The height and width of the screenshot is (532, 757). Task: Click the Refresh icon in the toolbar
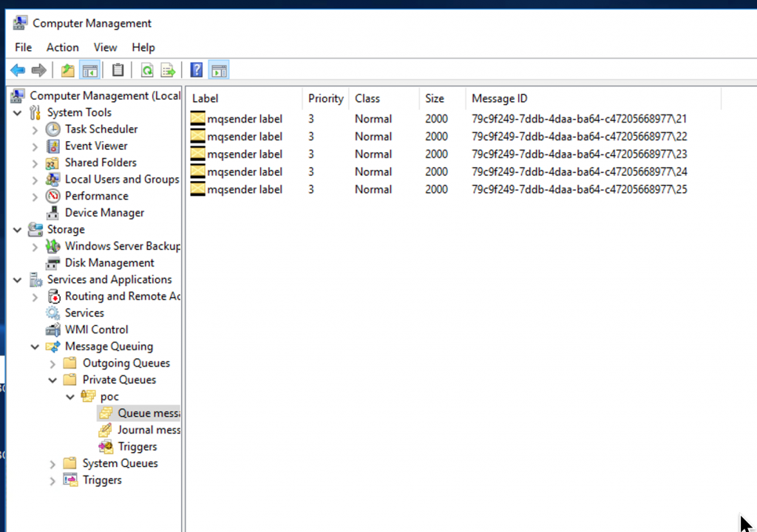pos(147,69)
